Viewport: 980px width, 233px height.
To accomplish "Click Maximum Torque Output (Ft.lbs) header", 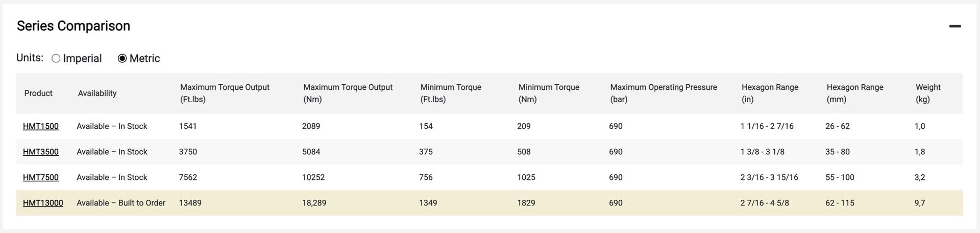I will 225,93.
